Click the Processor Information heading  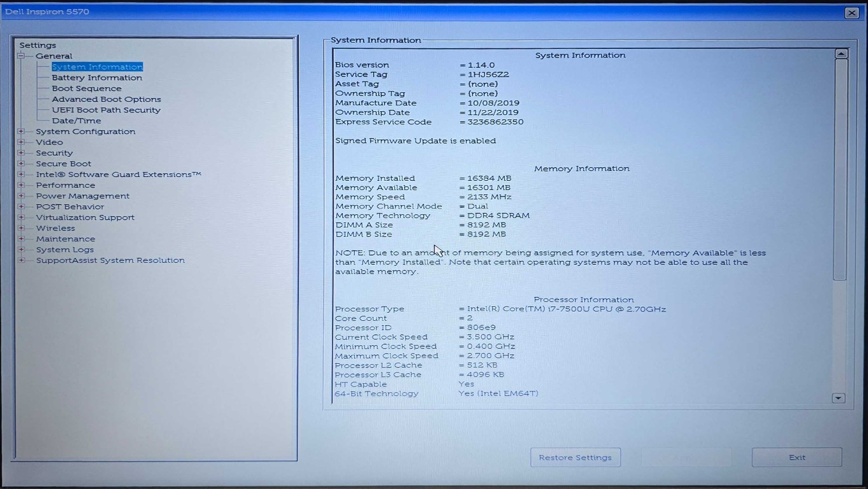click(584, 300)
